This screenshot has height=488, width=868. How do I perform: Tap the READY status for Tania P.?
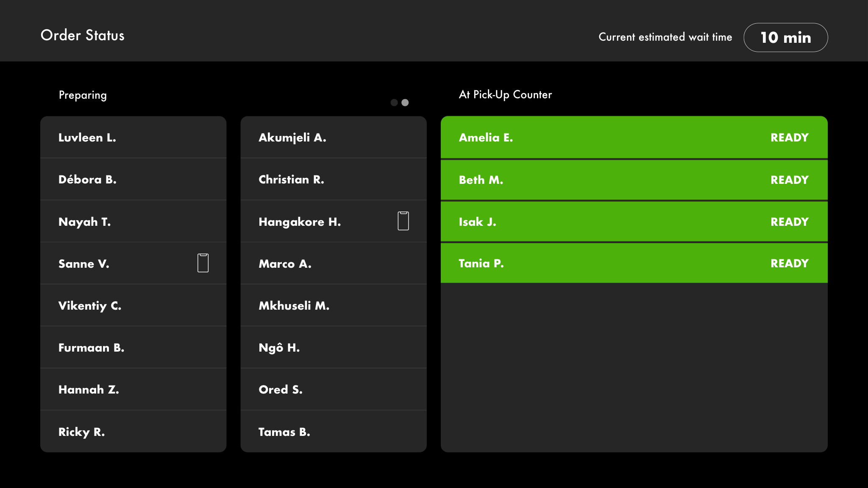click(x=789, y=263)
